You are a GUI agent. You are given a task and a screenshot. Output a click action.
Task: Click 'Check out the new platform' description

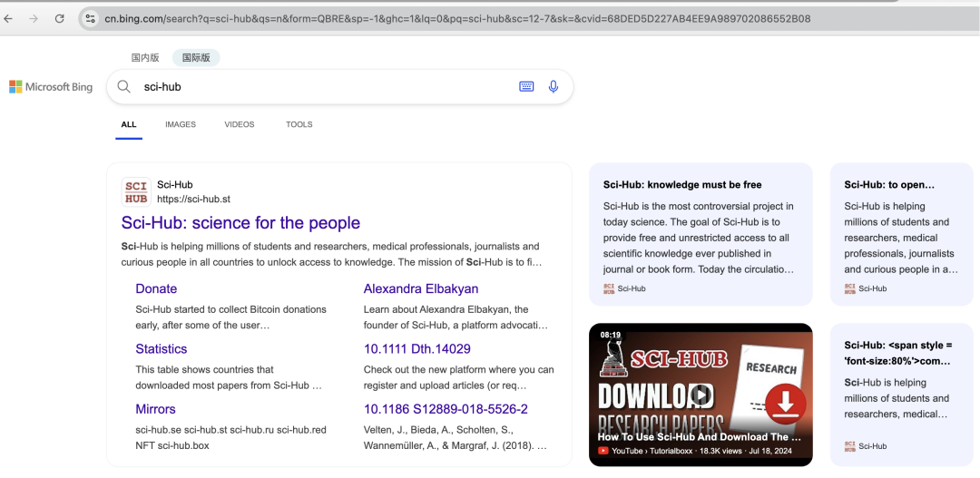[459, 377]
